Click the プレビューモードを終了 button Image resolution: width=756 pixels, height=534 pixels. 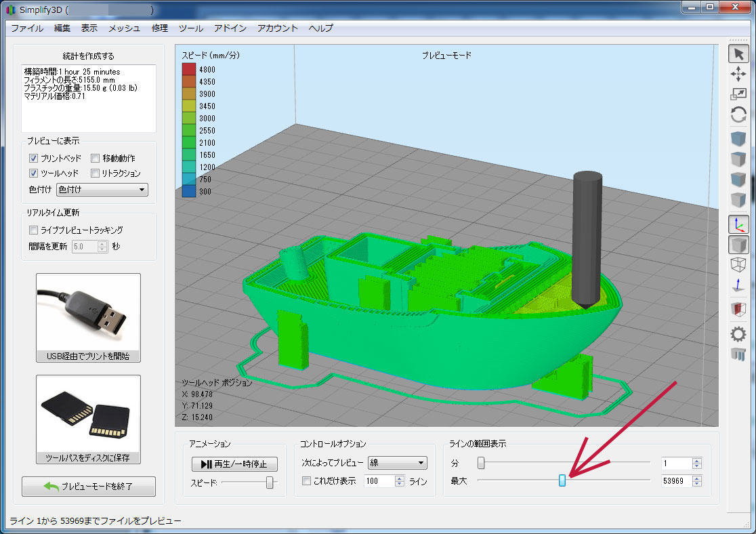pyautogui.click(x=89, y=486)
